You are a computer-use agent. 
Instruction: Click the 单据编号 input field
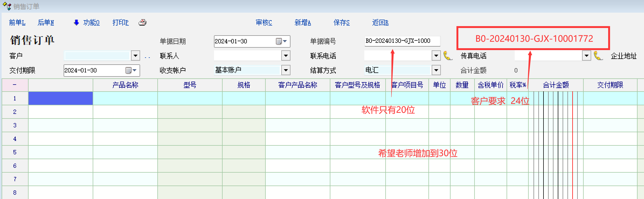(x=401, y=41)
